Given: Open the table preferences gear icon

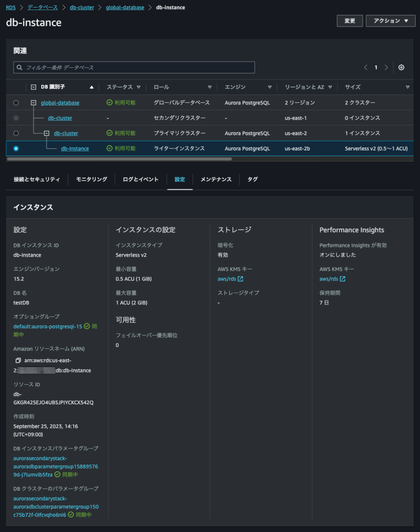Looking at the screenshot, I should [401, 67].
